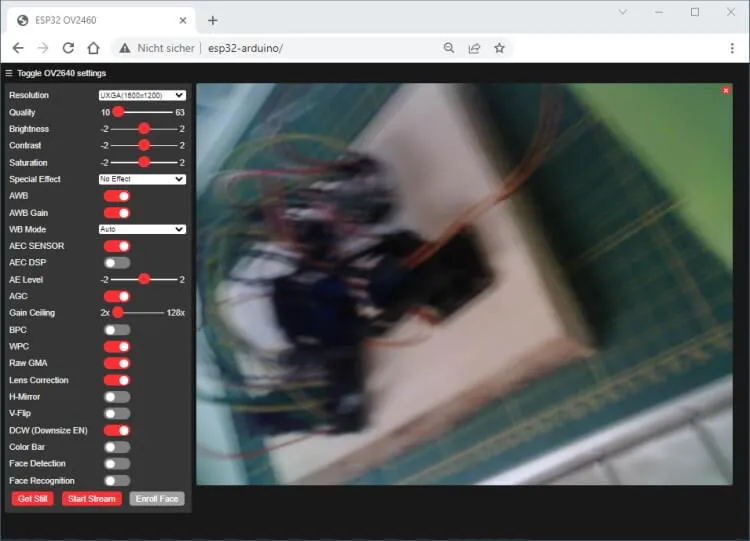Click the zoom magnifier icon in address bar
Viewport: 750px width, 541px height.
pos(449,48)
